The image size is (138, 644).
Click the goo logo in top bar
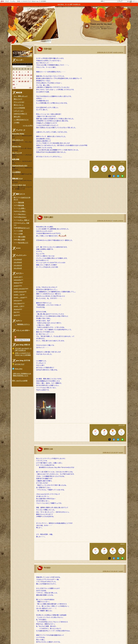point(2,1)
